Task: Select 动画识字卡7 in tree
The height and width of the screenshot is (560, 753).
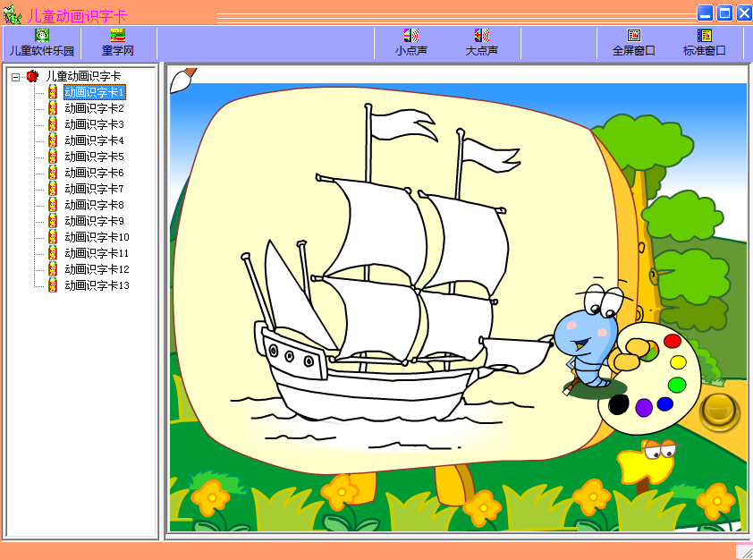Action: (95, 189)
